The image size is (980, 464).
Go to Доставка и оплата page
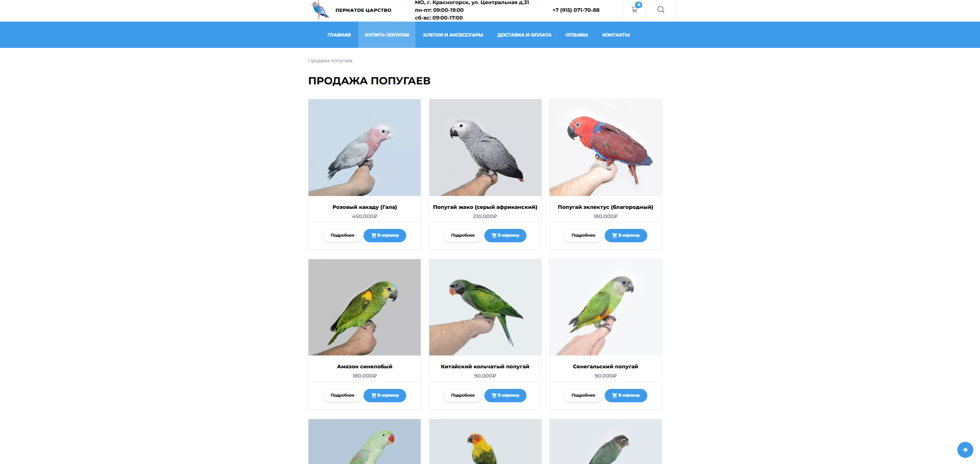point(524,35)
